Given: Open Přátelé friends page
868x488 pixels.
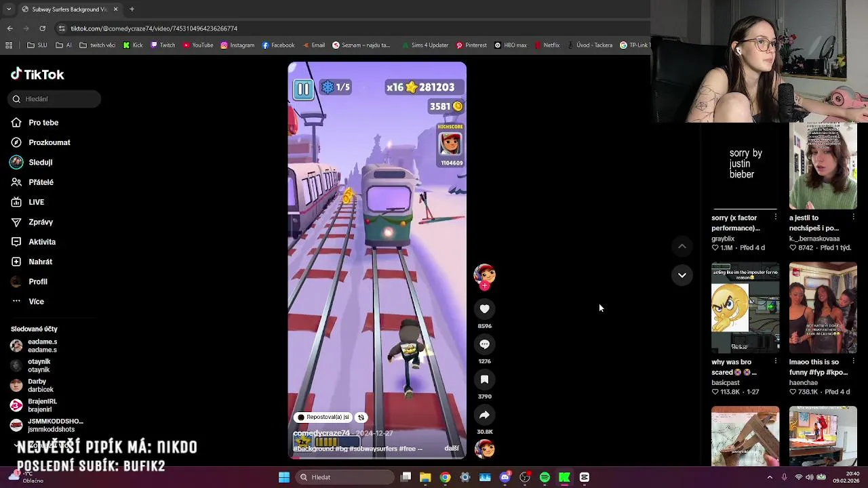Looking at the screenshot, I should click(x=33, y=182).
